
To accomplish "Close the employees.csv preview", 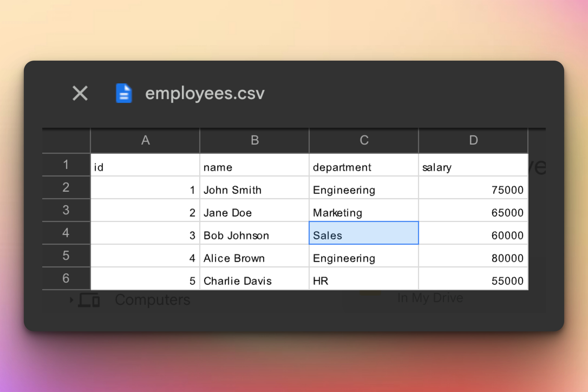I will 80,93.
